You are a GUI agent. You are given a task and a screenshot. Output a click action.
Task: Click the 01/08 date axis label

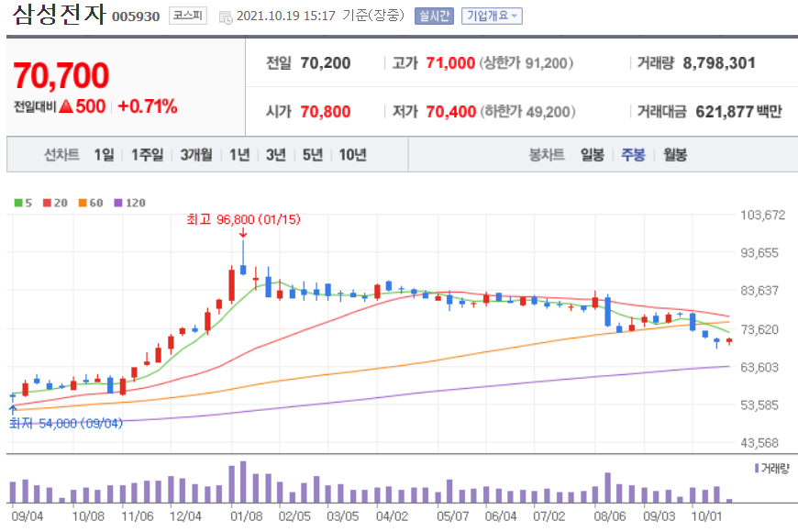(x=247, y=516)
